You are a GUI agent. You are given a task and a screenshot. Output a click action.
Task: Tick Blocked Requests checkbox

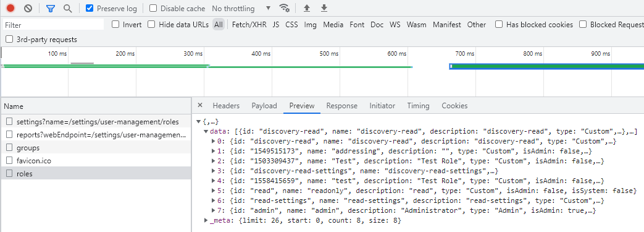point(583,25)
